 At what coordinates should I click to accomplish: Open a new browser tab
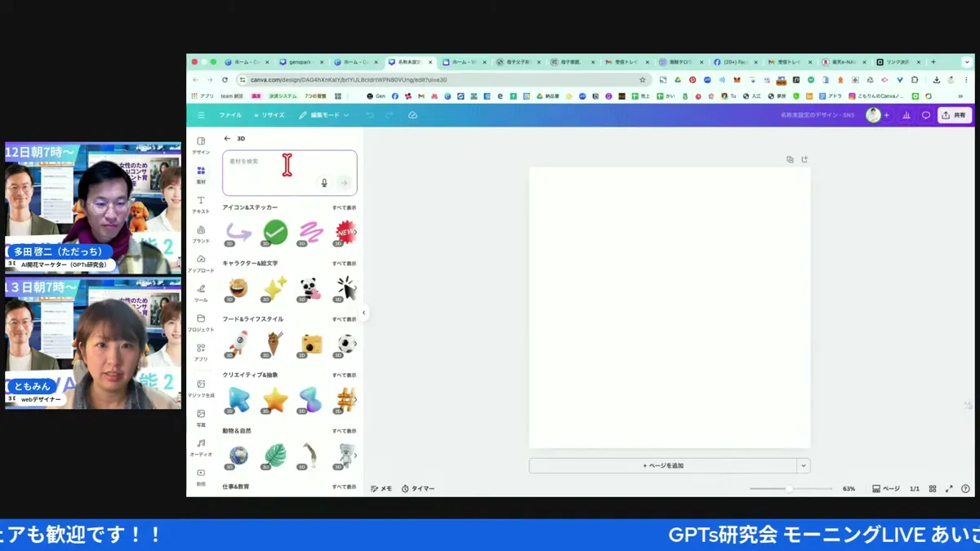933,62
